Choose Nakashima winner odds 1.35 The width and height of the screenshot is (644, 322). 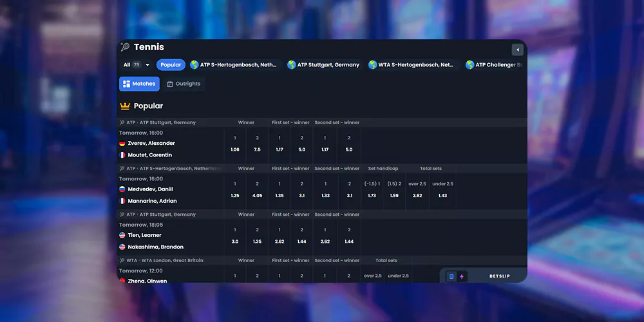[257, 241]
